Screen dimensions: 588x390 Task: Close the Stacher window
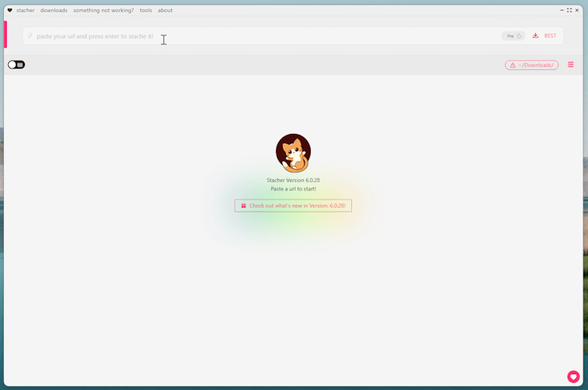tap(577, 11)
